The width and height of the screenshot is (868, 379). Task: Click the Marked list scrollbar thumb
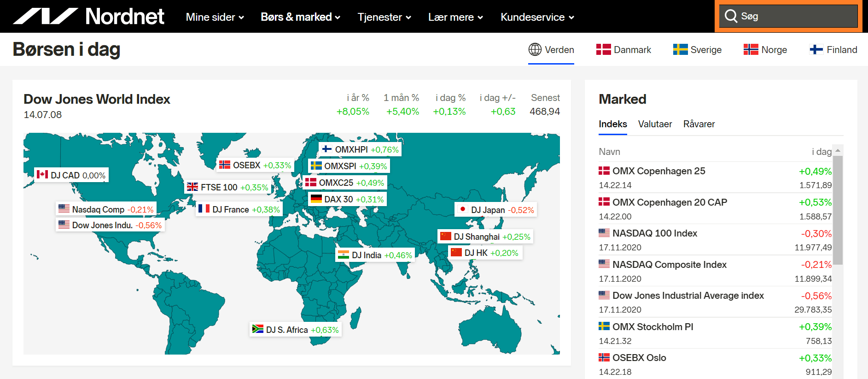838,210
